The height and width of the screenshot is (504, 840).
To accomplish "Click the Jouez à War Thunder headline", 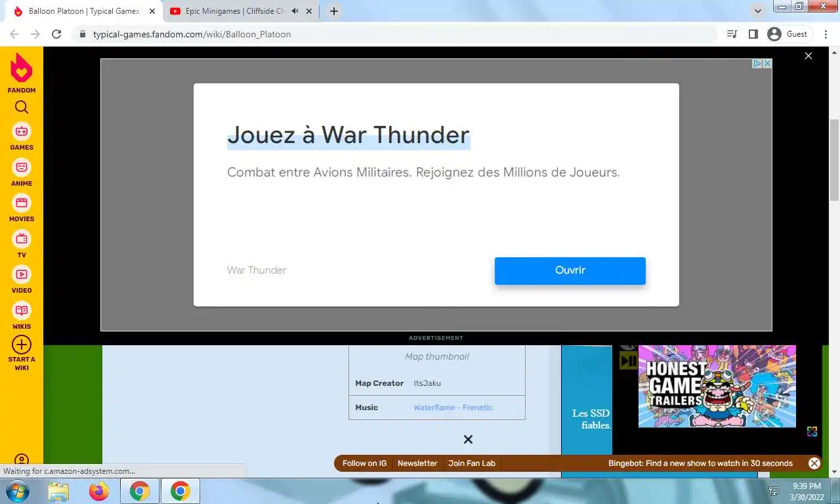I will [x=348, y=135].
